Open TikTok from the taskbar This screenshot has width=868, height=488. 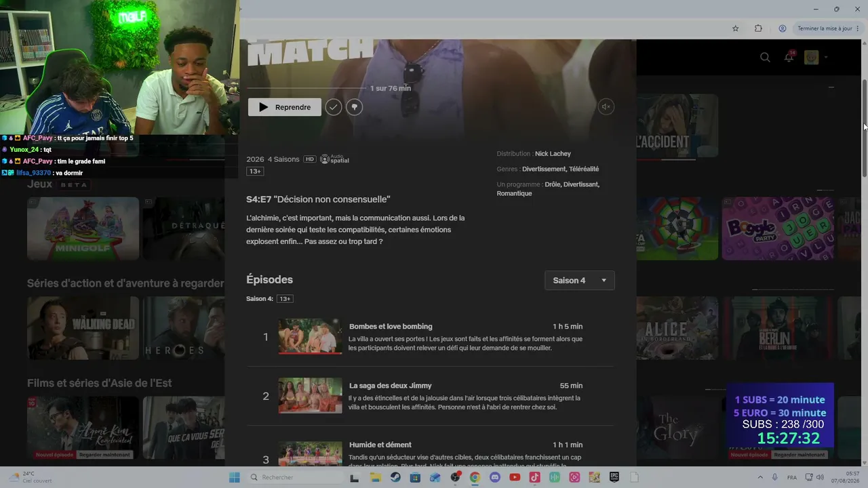(534, 477)
